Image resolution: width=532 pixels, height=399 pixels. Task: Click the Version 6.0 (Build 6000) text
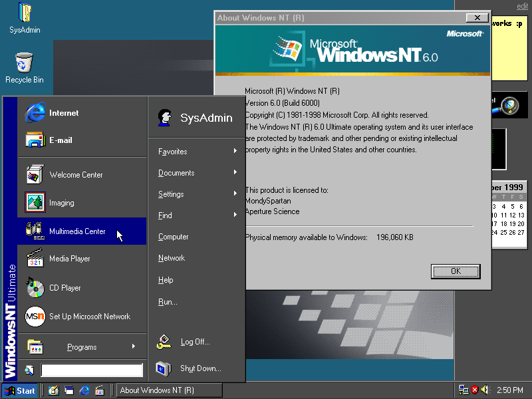[x=282, y=103]
